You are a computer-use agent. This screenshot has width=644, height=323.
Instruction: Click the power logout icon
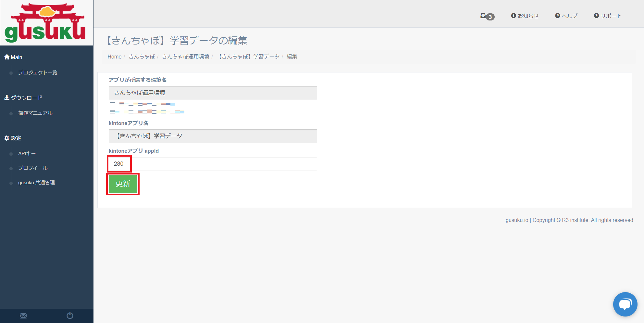70,316
